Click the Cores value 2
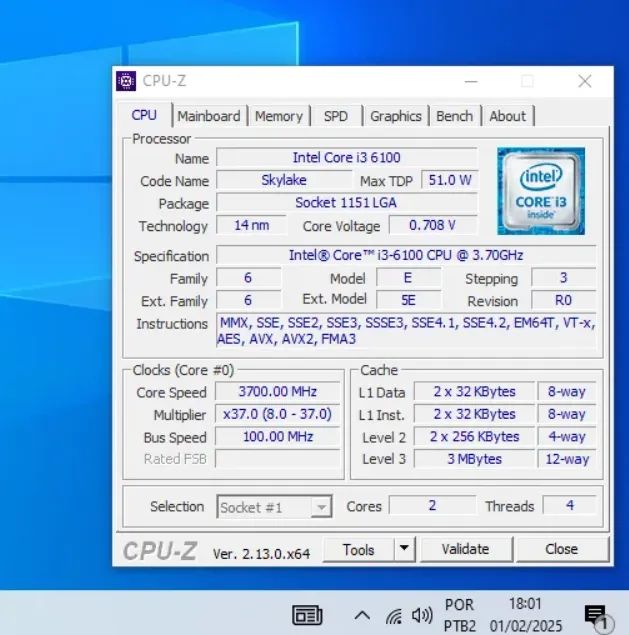 [x=432, y=505]
